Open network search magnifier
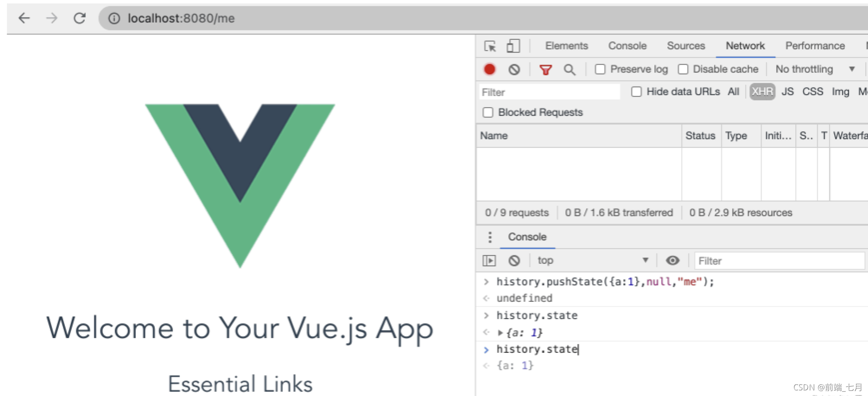 click(569, 70)
